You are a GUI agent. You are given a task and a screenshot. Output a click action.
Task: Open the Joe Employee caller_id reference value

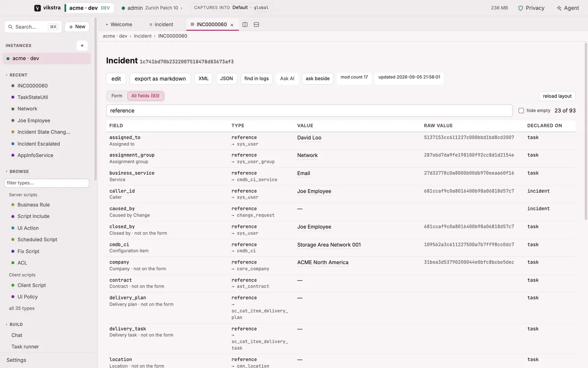pos(314,191)
